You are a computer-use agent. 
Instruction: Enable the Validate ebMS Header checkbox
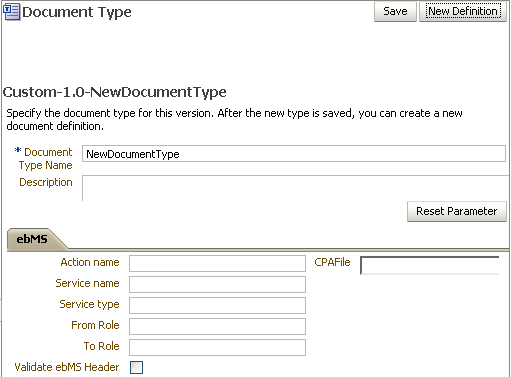pos(136,367)
